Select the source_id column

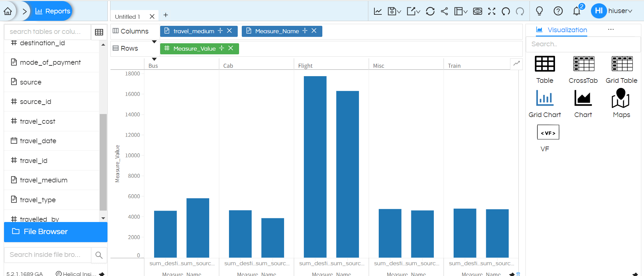(x=35, y=102)
